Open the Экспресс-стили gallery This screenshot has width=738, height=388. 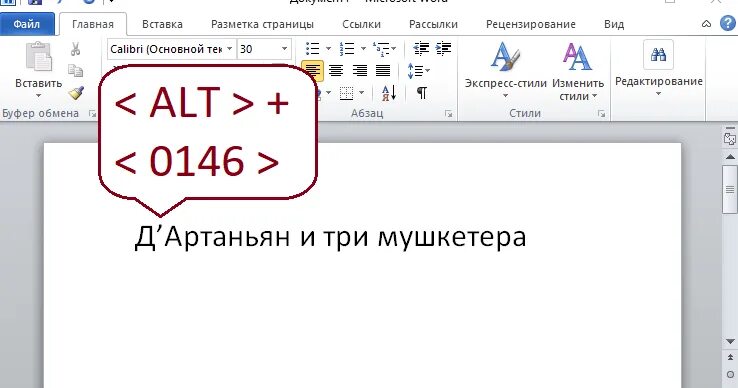(505, 70)
